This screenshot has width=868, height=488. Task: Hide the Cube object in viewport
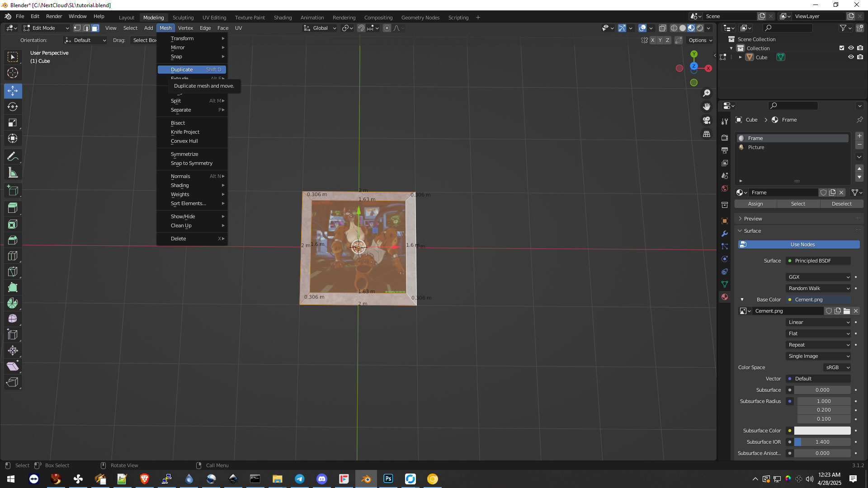(851, 57)
